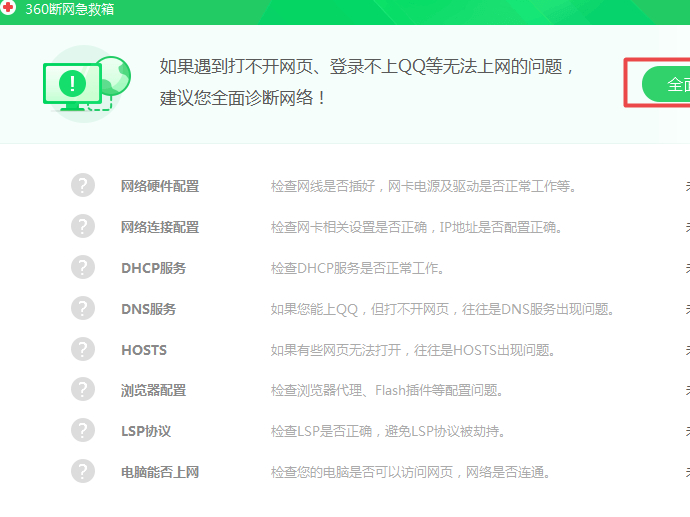Select the 网络硬件配置 item label
Screen dimensions: 690x517
160,186
